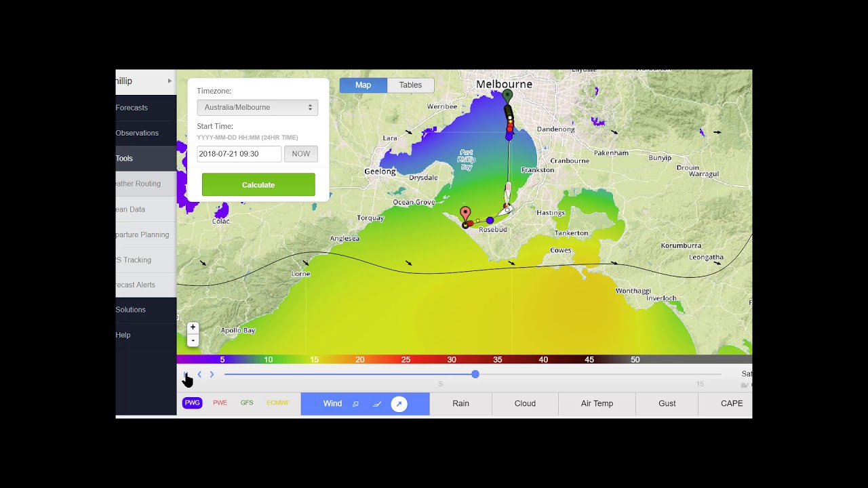Open Solutions in the sidebar
Screen dimensions: 868x488
146,310
